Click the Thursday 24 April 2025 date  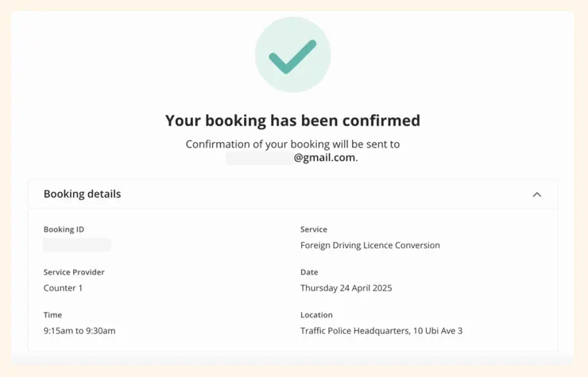point(346,288)
